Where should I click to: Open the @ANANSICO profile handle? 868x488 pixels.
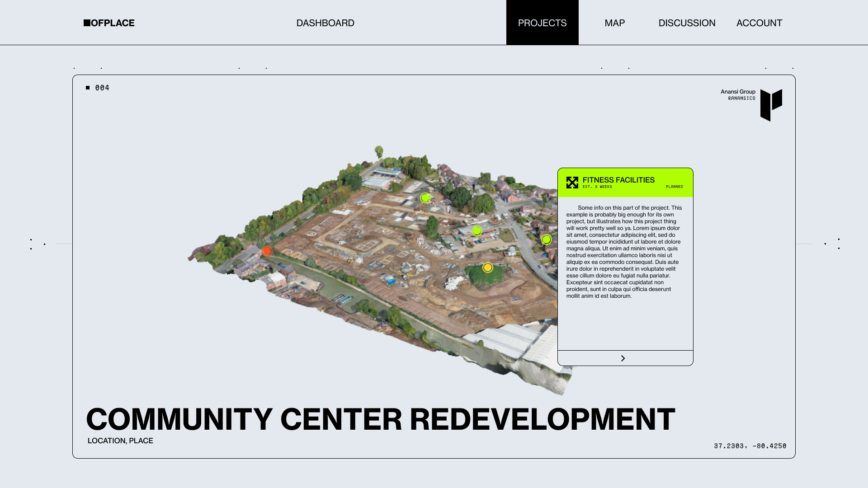(x=741, y=99)
